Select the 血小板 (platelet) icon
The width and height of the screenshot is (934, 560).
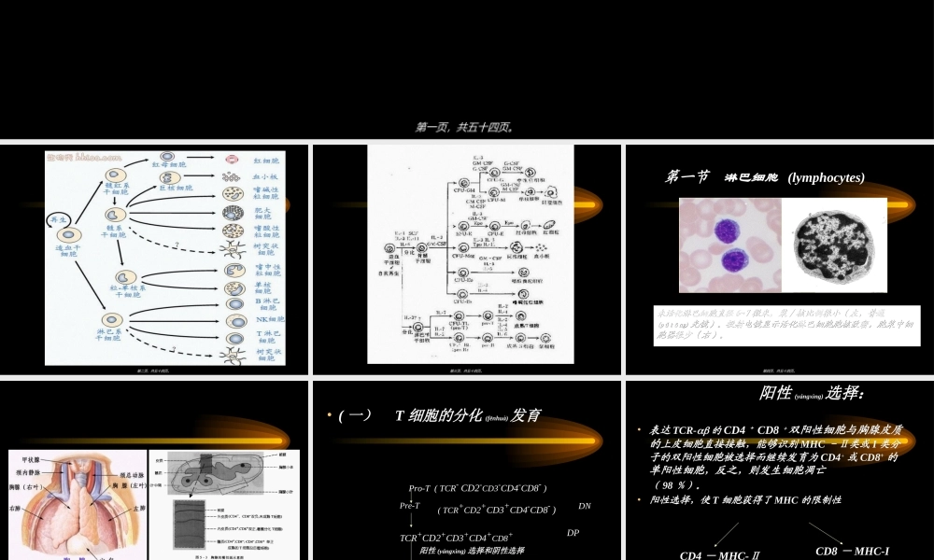pos(230,177)
